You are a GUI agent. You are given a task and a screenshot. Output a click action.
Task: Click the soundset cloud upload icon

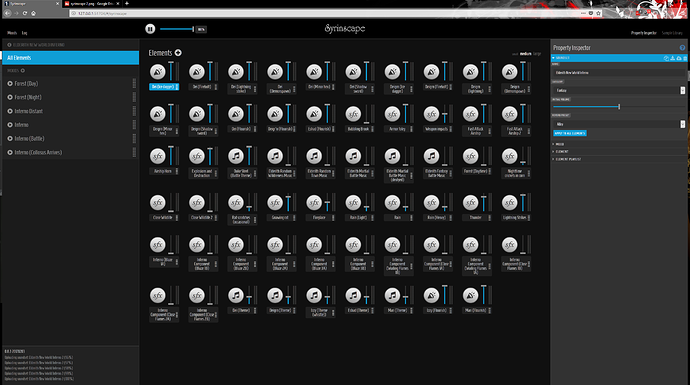(679, 58)
